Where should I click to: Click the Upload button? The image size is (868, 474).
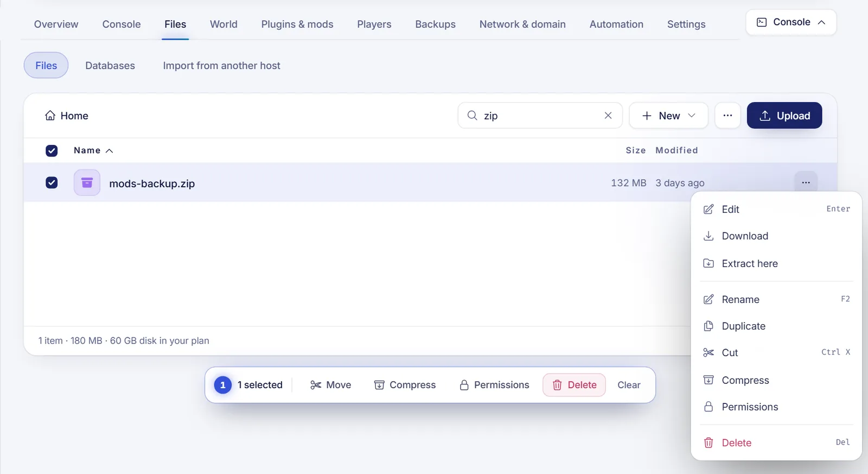pyautogui.click(x=784, y=116)
